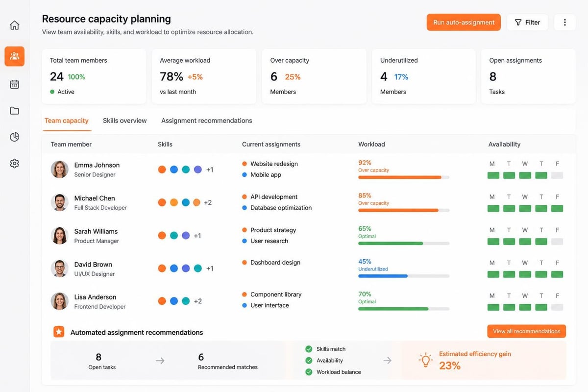The height and width of the screenshot is (392, 588).
Task: Click the 8 Open tasks count
Action: coord(98,357)
